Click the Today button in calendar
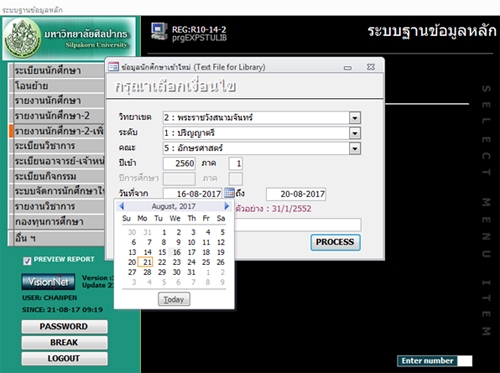 click(x=174, y=299)
